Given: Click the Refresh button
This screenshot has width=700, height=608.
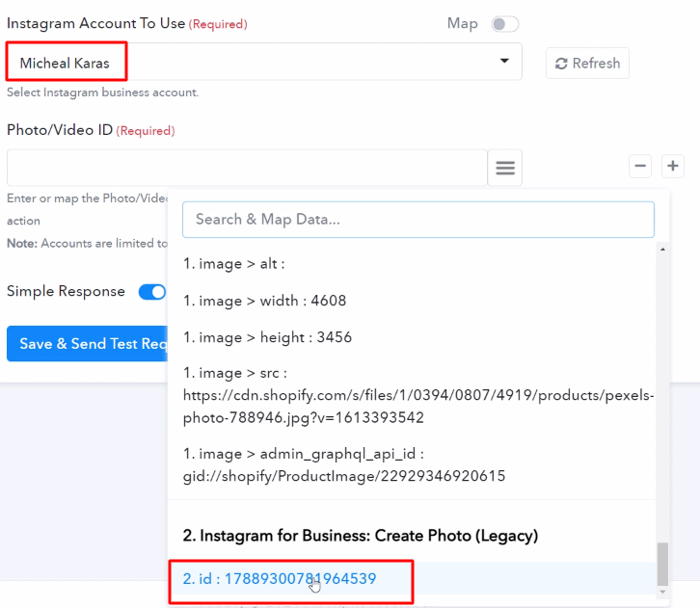Looking at the screenshot, I should pyautogui.click(x=587, y=64).
